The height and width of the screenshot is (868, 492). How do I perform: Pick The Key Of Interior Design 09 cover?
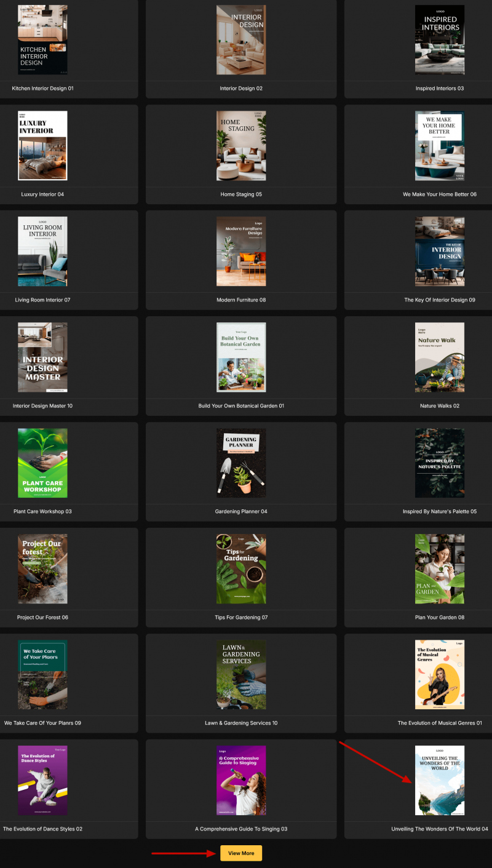click(440, 252)
